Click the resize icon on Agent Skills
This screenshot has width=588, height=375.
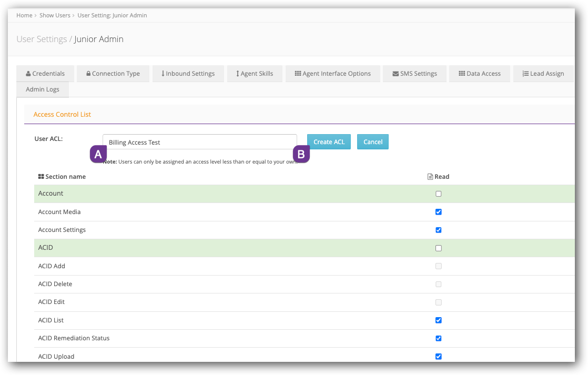[238, 74]
